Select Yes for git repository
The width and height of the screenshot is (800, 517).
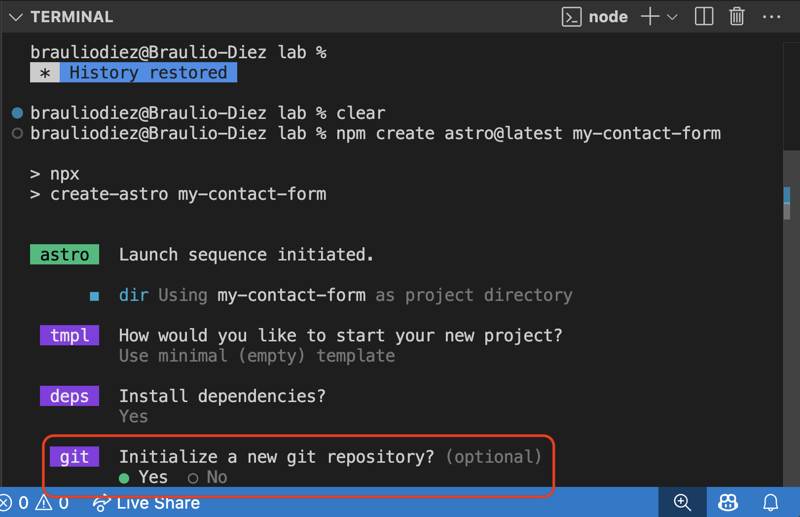[x=144, y=477]
